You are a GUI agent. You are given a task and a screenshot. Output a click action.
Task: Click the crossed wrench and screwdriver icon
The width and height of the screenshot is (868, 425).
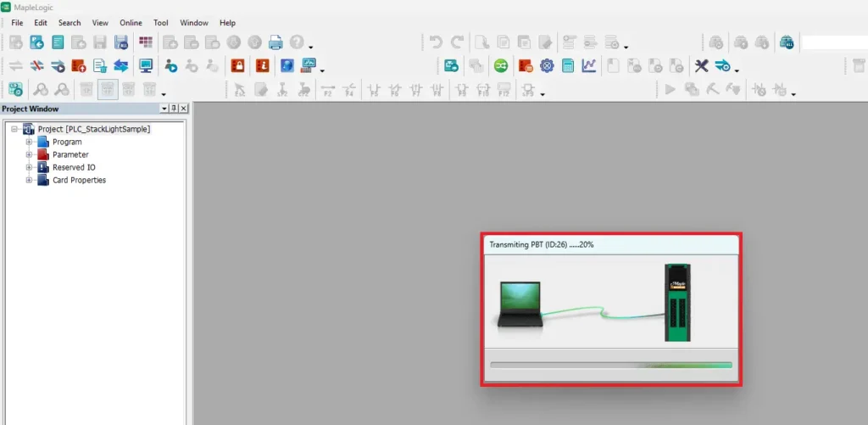point(701,66)
